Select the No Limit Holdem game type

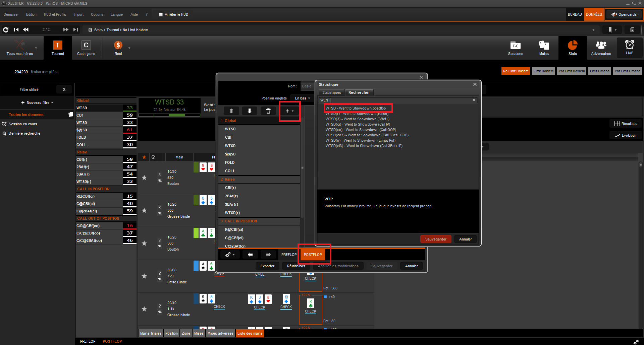coord(516,71)
